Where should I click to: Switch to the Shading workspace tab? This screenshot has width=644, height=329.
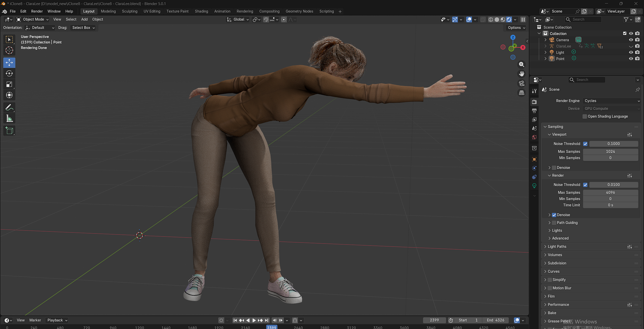click(201, 11)
